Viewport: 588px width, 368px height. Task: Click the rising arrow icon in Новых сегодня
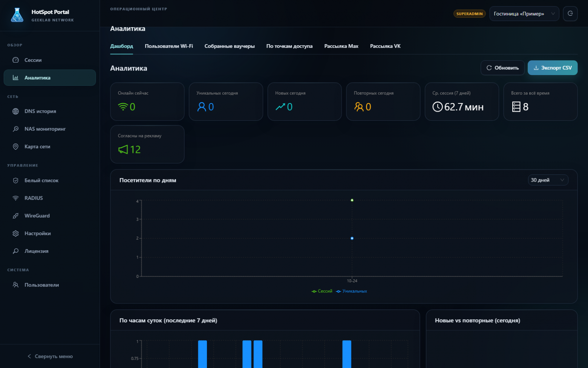coord(280,107)
